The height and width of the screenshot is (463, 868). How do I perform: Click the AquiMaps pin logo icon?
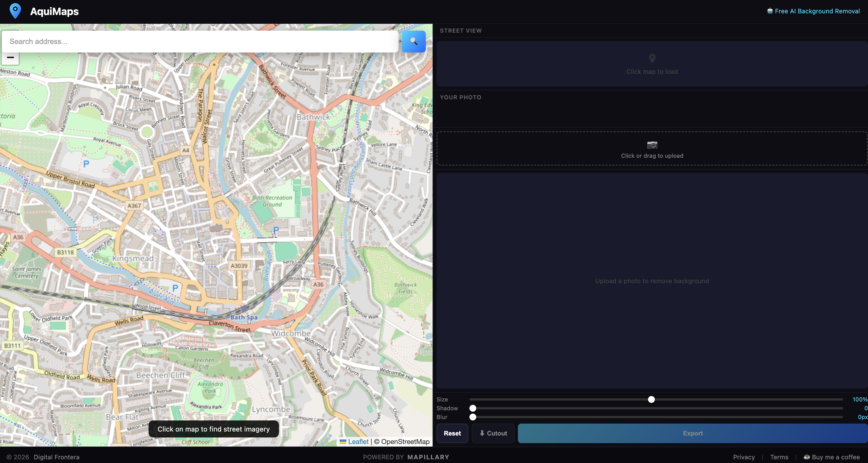point(15,11)
